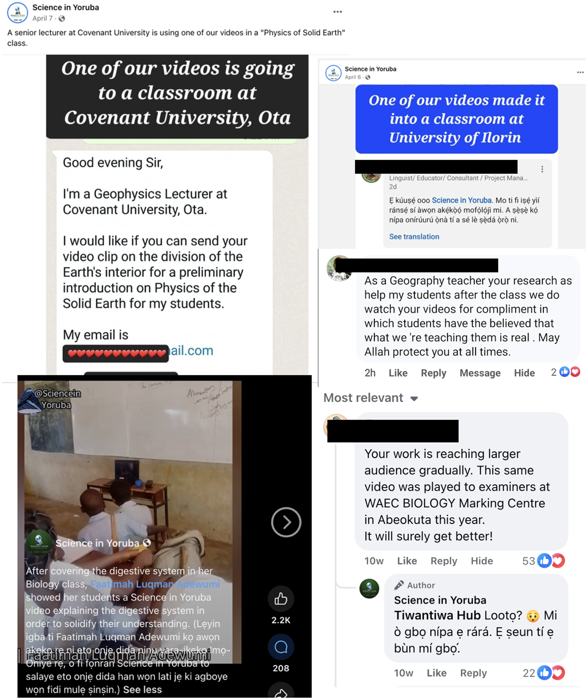Message the Geography teacher commenter
This screenshot has height=700, width=588.
pos(480,373)
